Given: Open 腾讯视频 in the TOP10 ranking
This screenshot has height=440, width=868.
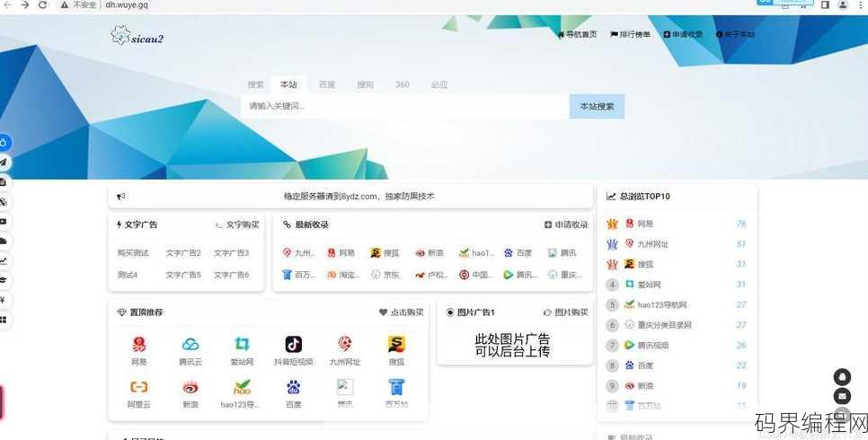Looking at the screenshot, I should (x=652, y=345).
